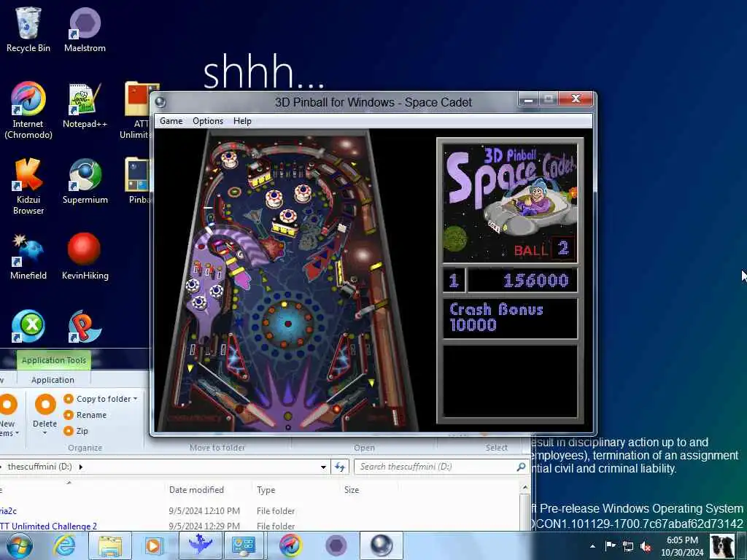Screen dimensions: 747x560
Task: Click the muted volume tray icon
Action: [646, 546]
